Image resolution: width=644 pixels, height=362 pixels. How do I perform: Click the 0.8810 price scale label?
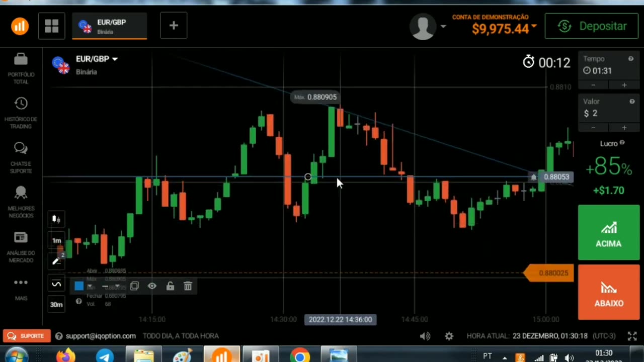(x=560, y=87)
